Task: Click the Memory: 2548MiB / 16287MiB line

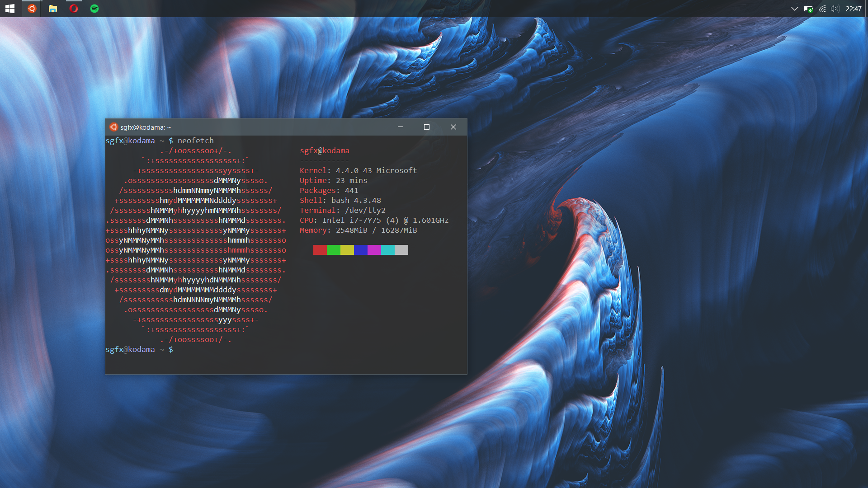Action: point(359,230)
